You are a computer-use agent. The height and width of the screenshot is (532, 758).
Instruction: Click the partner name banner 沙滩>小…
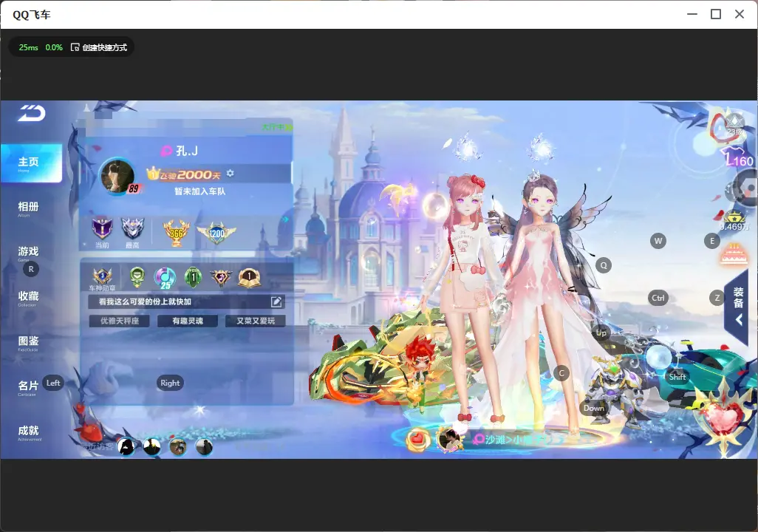pyautogui.click(x=519, y=439)
